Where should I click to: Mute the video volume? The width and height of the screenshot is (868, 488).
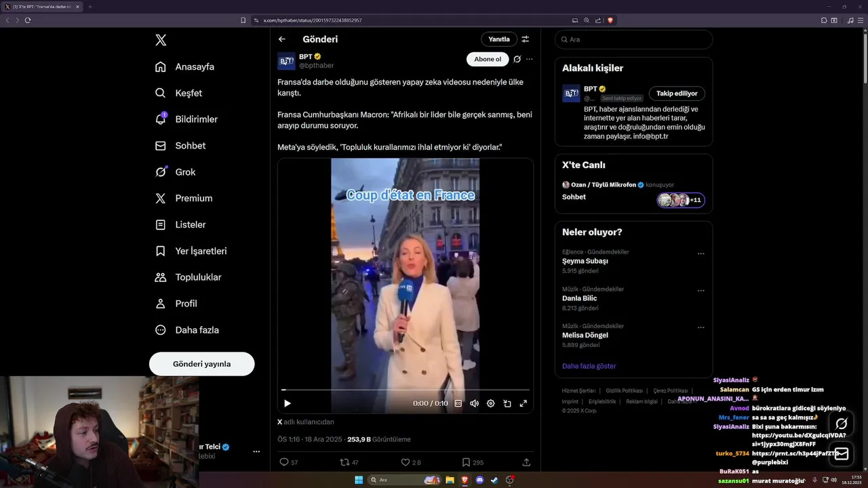tap(475, 403)
